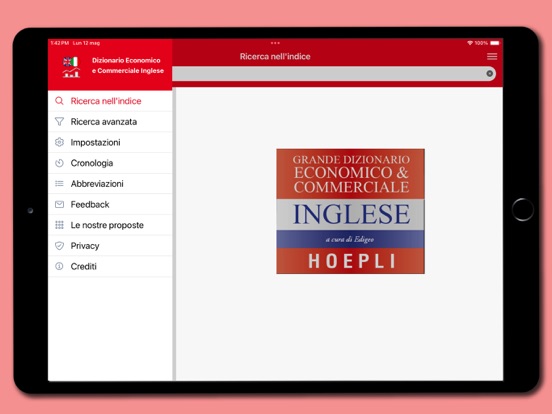Click the grid icon for Le nostre proposte

[x=59, y=225]
